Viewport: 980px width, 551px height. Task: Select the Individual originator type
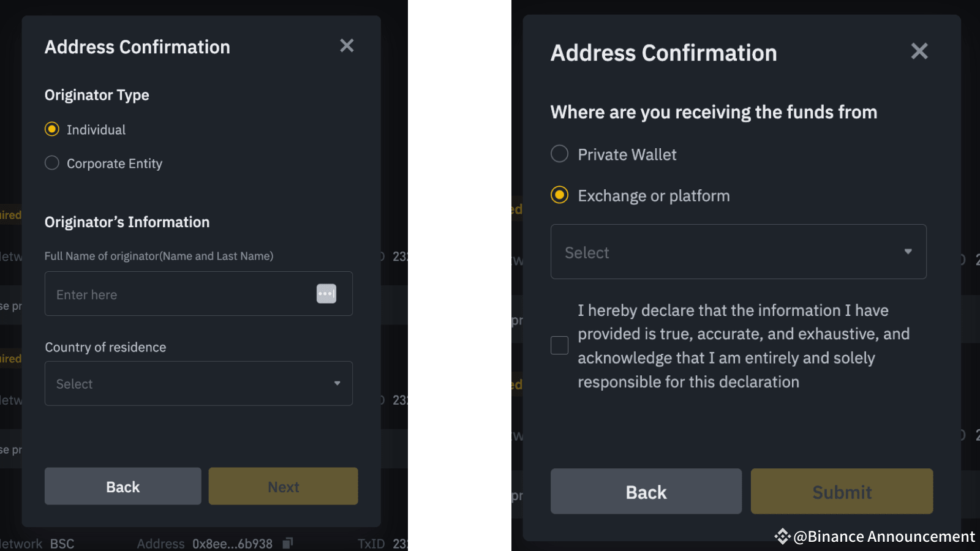(51, 129)
